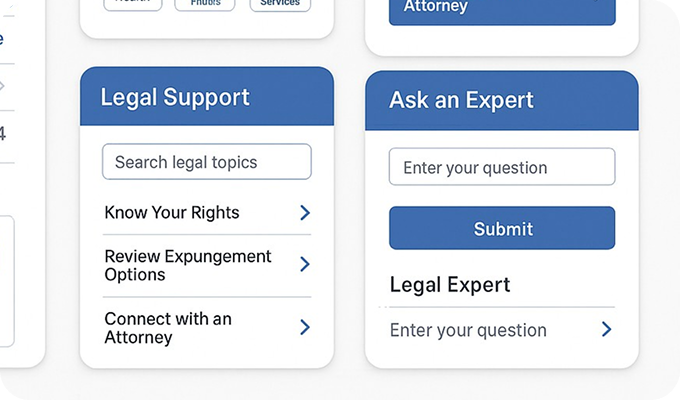This screenshot has height=400, width=680.
Task: Select Review Expungement Options text
Action: [188, 265]
